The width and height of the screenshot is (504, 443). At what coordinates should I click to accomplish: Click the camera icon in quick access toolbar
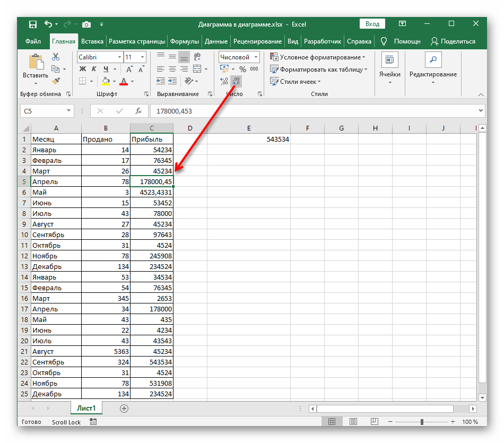(86, 24)
